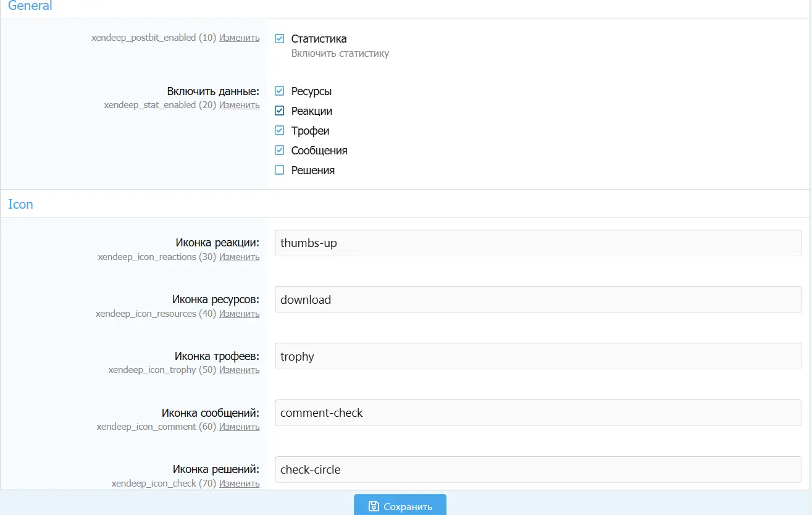Click Изменить next to xendeep_icon_reactions
Screen dimensions: 812x515
tap(239, 257)
